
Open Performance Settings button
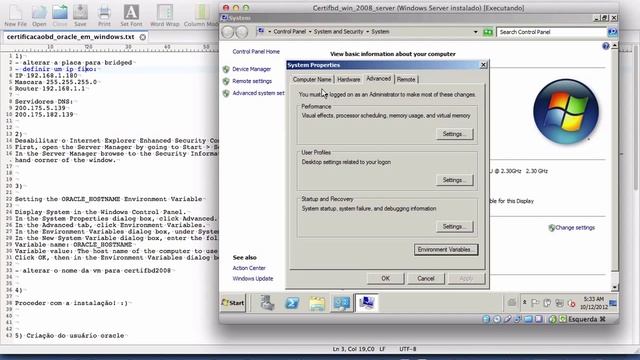point(454,134)
